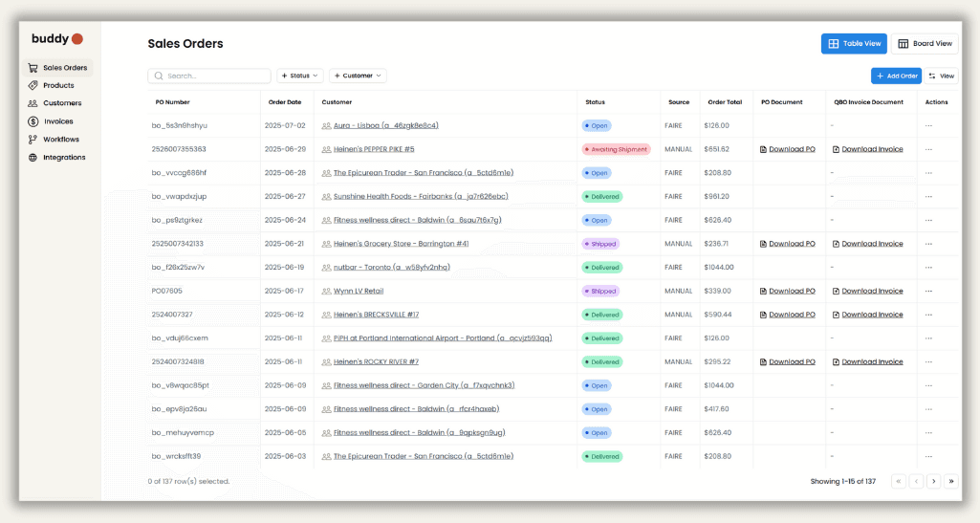Image resolution: width=980 pixels, height=523 pixels.
Task: Open actions menu for bo_wrcksfft39
Action: pyautogui.click(x=928, y=456)
